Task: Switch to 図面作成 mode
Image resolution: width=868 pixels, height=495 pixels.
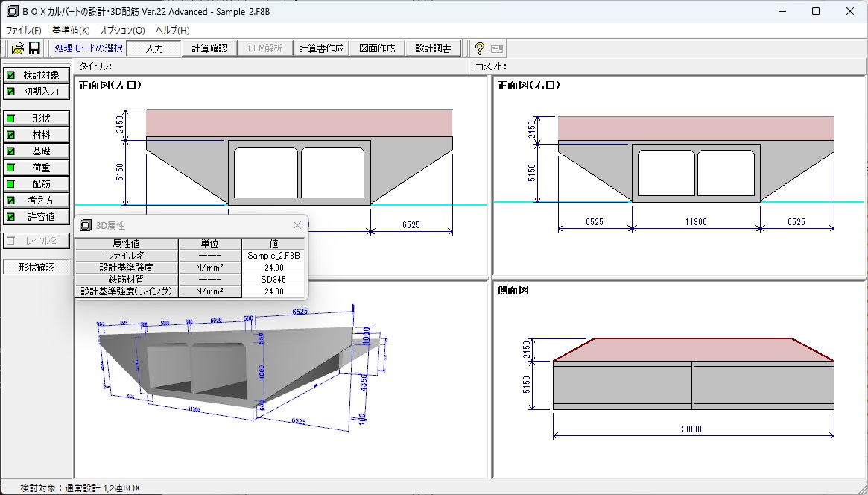Action: point(377,48)
